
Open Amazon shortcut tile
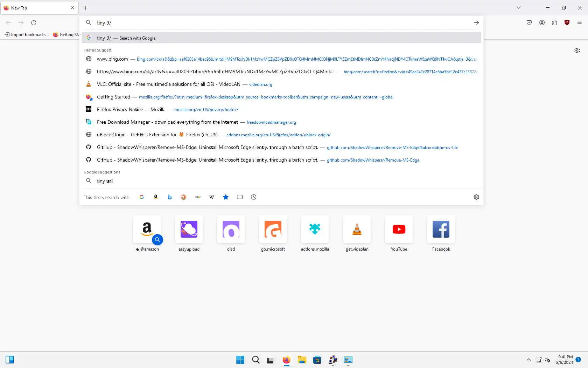[147, 229]
